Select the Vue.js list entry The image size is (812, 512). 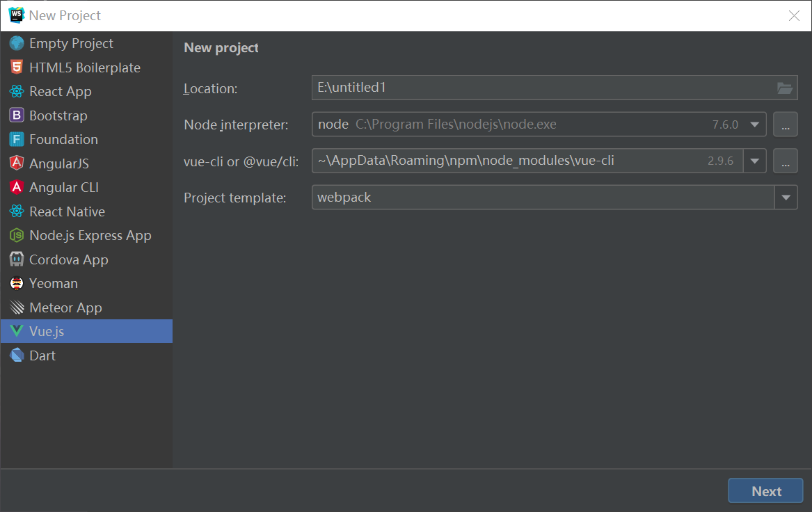[86, 331]
